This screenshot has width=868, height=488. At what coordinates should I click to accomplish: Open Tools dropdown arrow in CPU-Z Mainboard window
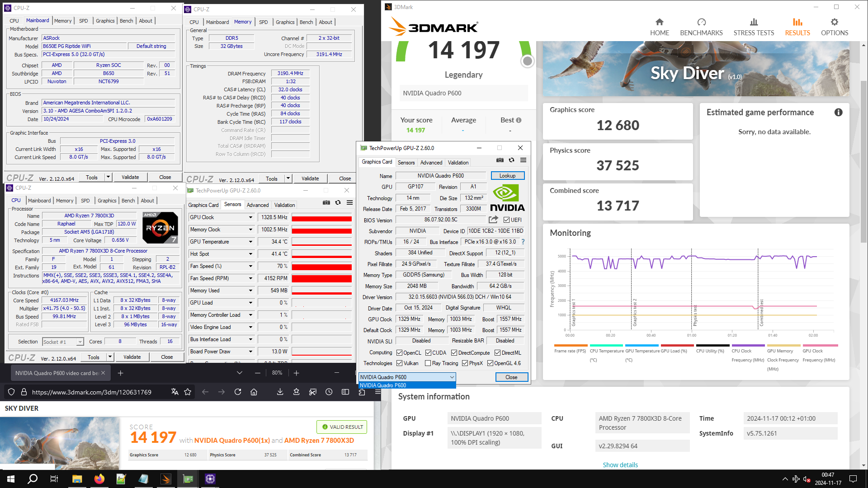(x=108, y=177)
